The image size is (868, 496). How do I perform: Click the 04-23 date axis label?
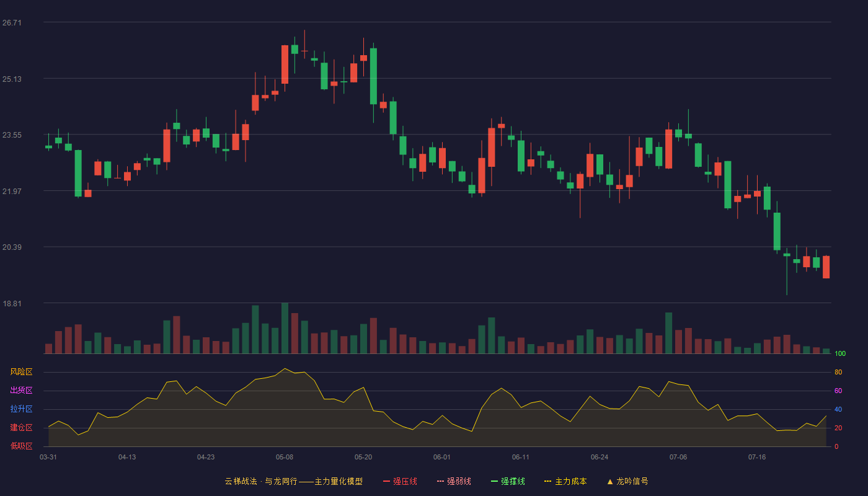[x=206, y=457]
